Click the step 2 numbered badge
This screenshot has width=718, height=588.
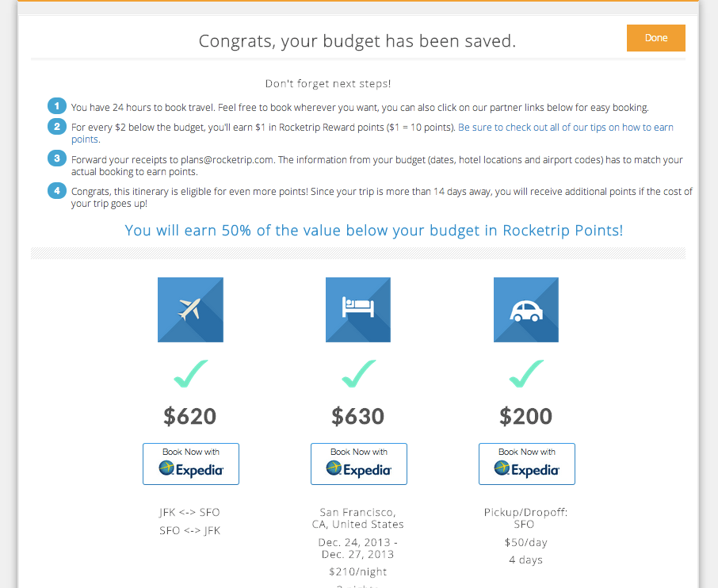56,126
